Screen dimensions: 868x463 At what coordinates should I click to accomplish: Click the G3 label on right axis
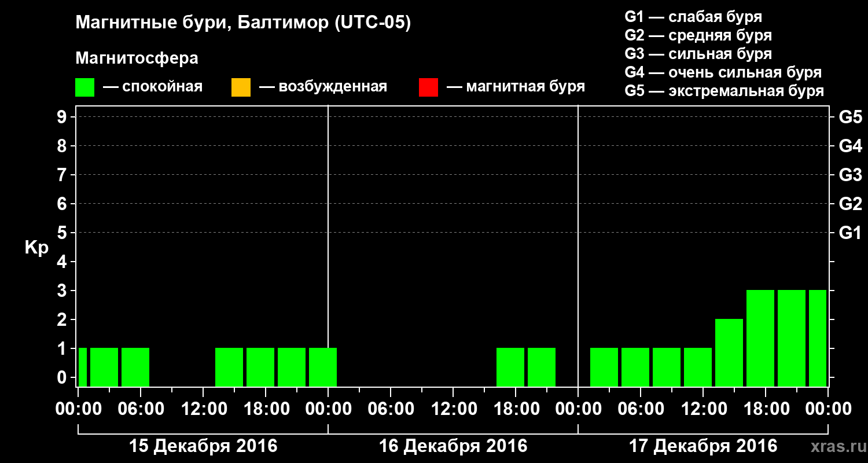pos(850,175)
